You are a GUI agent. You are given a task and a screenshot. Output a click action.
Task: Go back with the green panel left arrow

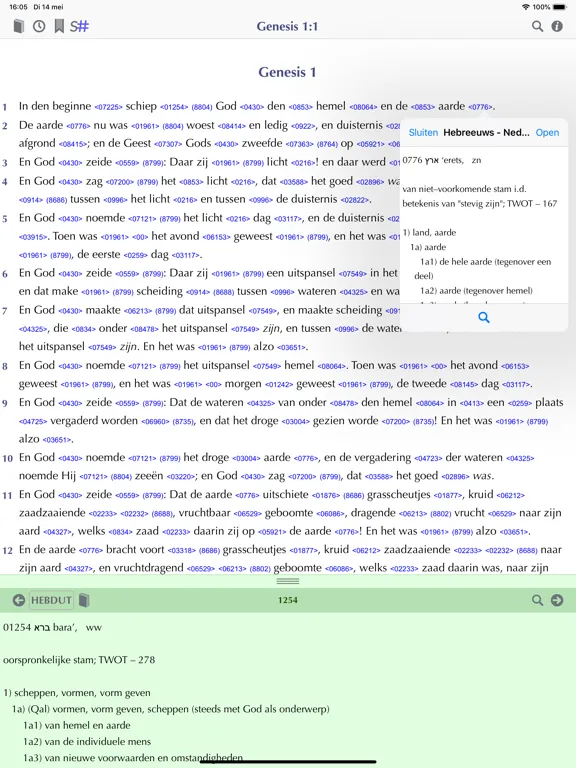[x=19, y=600]
